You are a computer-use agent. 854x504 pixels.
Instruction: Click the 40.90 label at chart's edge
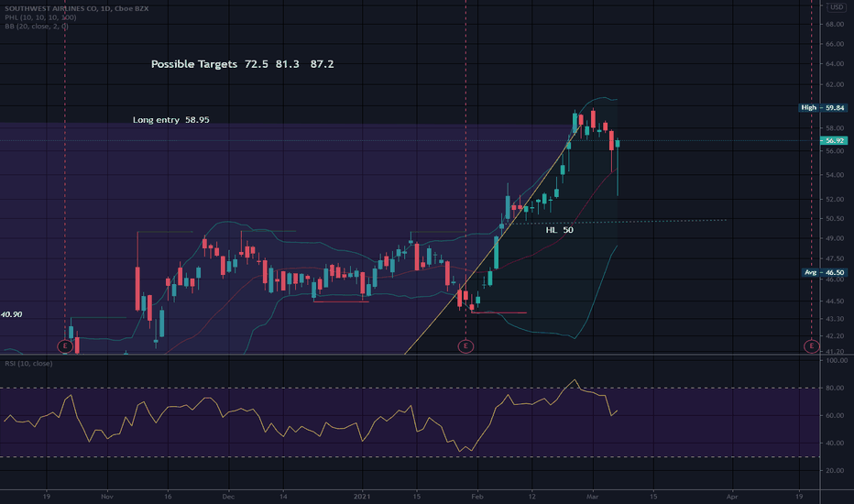coord(11,314)
